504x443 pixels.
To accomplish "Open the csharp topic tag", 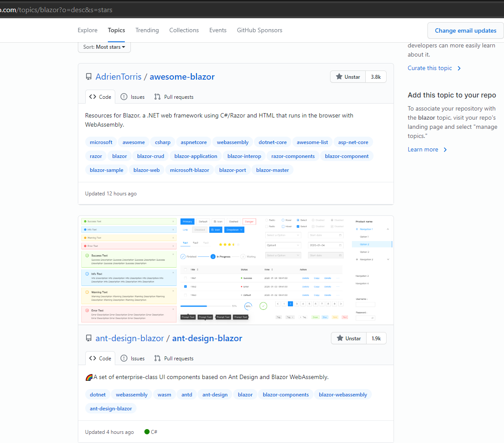I will (163, 142).
